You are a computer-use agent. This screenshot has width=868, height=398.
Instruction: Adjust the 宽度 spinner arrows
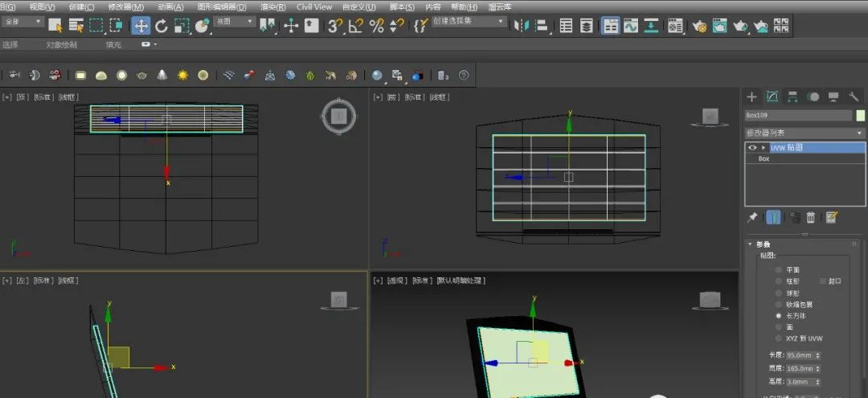[x=818, y=368]
